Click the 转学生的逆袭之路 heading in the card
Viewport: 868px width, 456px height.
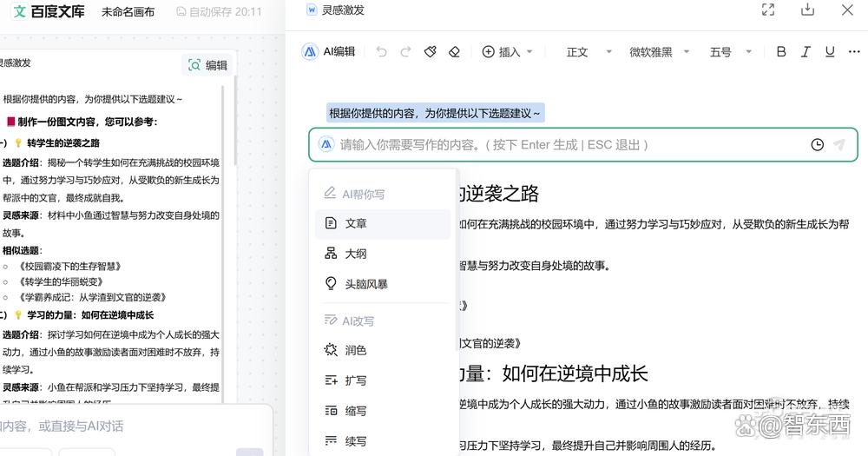[63, 143]
